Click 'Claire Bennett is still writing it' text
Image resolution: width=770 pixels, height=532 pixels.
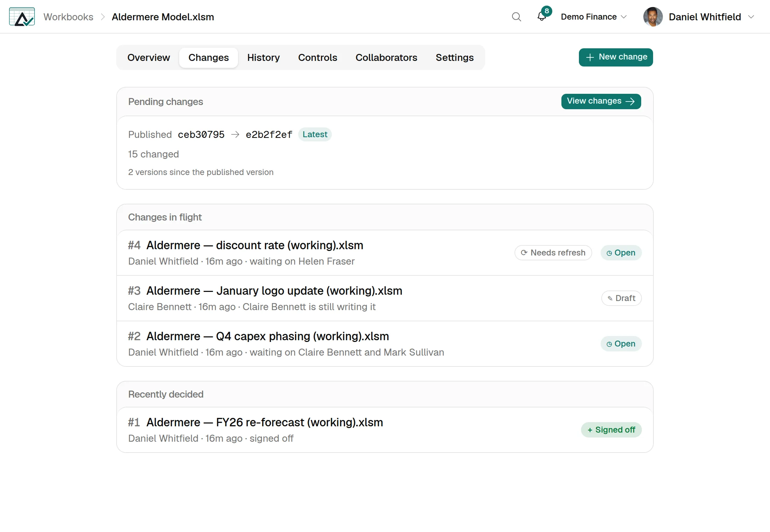[309, 307]
